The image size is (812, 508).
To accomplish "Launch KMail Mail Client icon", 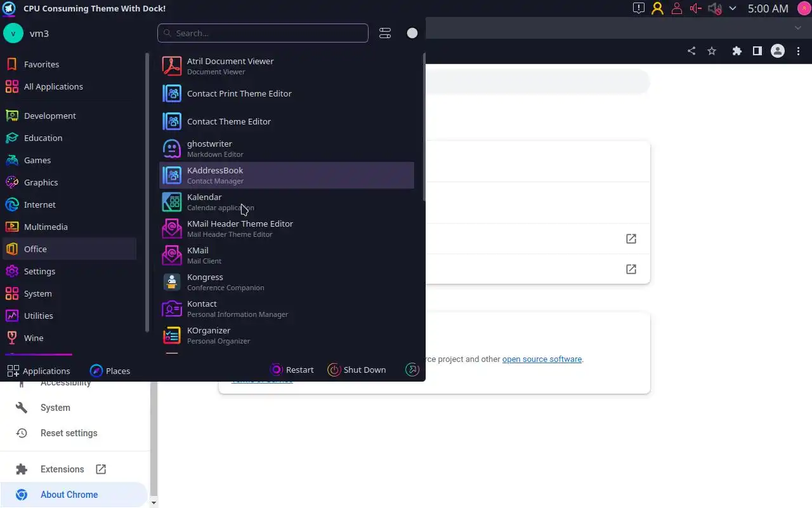I will (x=172, y=255).
